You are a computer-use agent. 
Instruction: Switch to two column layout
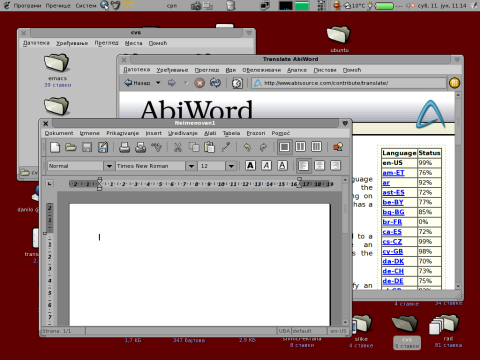(x=300, y=147)
